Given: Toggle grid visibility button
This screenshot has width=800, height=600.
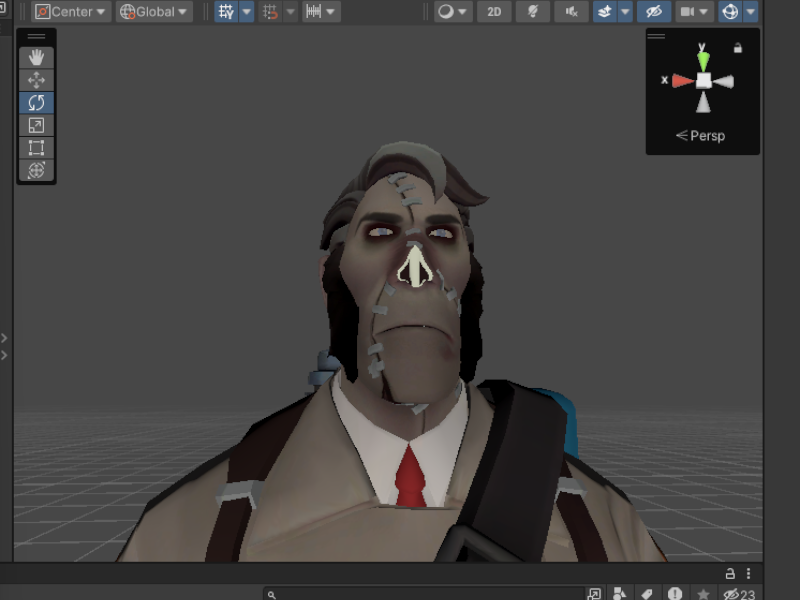Looking at the screenshot, I should click(227, 12).
